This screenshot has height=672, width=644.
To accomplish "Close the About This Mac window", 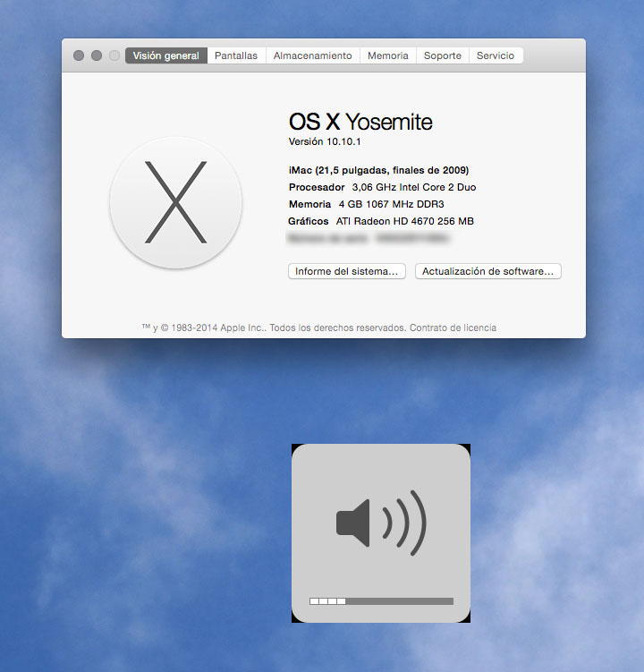I will [79, 55].
